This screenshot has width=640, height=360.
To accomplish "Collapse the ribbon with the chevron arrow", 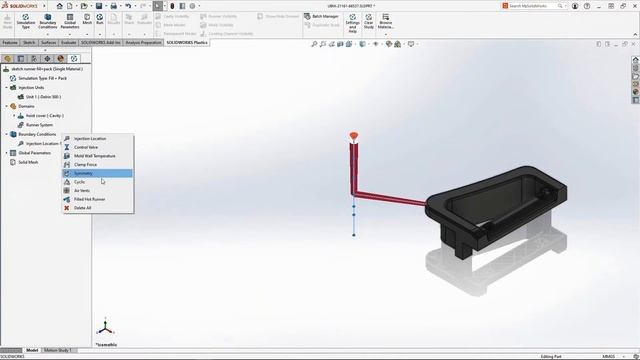I will pyautogui.click(x=635, y=35).
